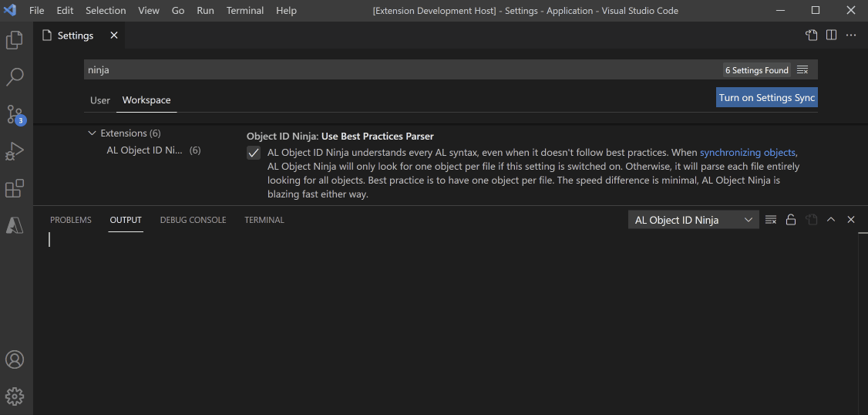Open the editor More Actions ellipsis
The image size is (868, 415).
pos(851,35)
